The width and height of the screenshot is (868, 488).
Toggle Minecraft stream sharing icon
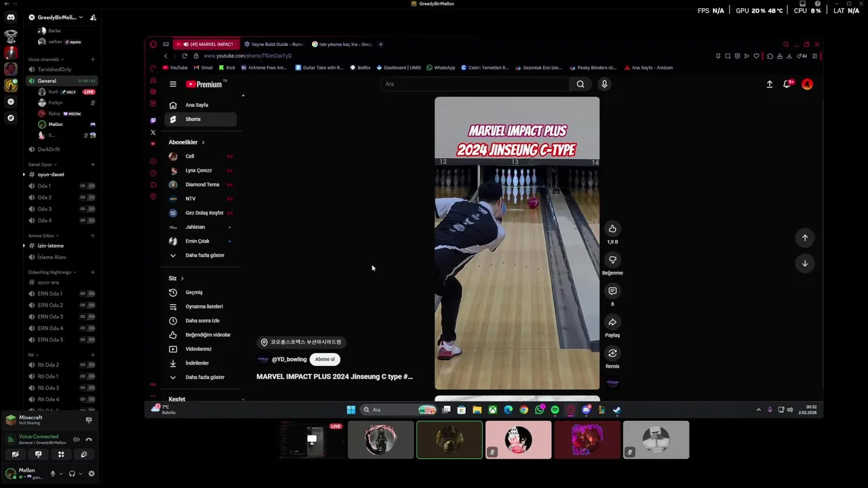pyautogui.click(x=89, y=420)
